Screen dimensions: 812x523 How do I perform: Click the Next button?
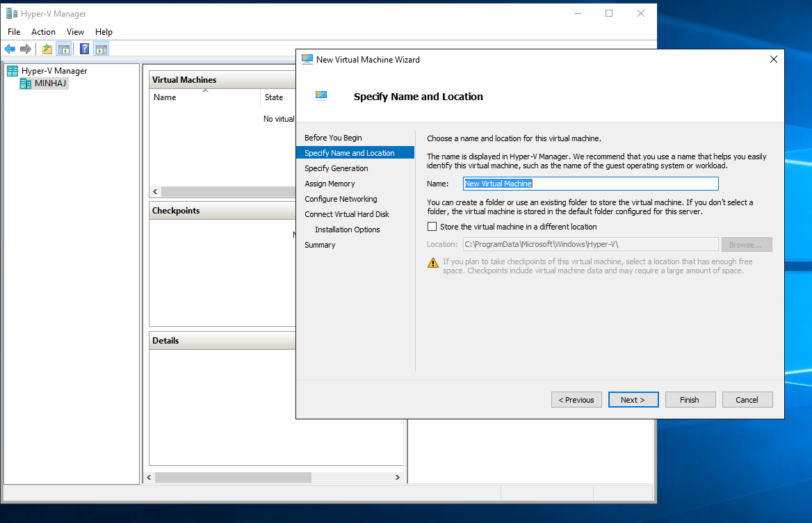click(x=633, y=400)
